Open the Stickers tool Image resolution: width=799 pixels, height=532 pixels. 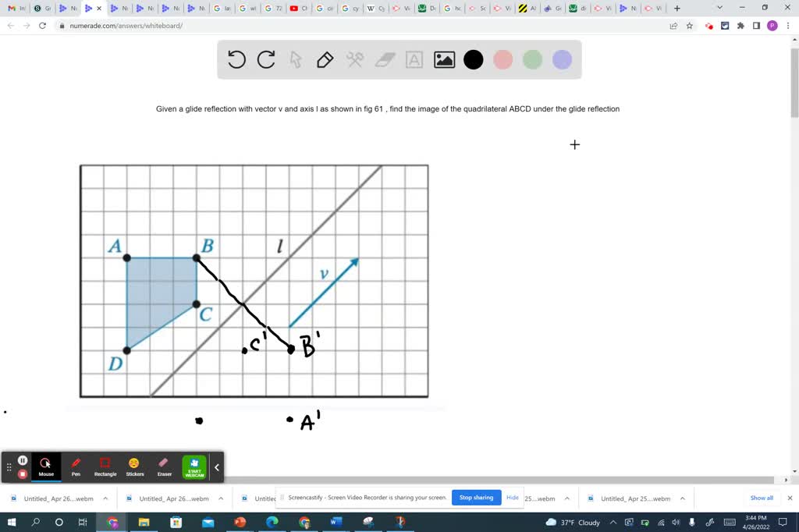pyautogui.click(x=134, y=464)
